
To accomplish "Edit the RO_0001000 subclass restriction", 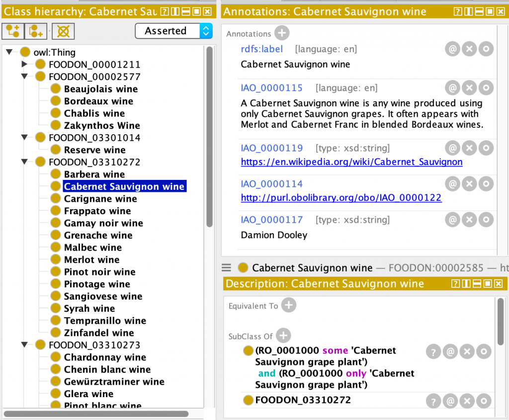I will click(x=484, y=351).
